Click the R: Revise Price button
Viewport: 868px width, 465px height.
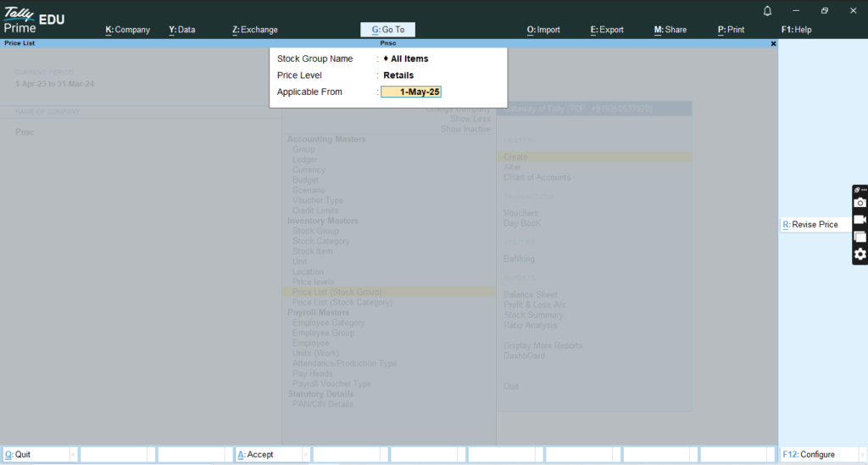[x=815, y=225]
